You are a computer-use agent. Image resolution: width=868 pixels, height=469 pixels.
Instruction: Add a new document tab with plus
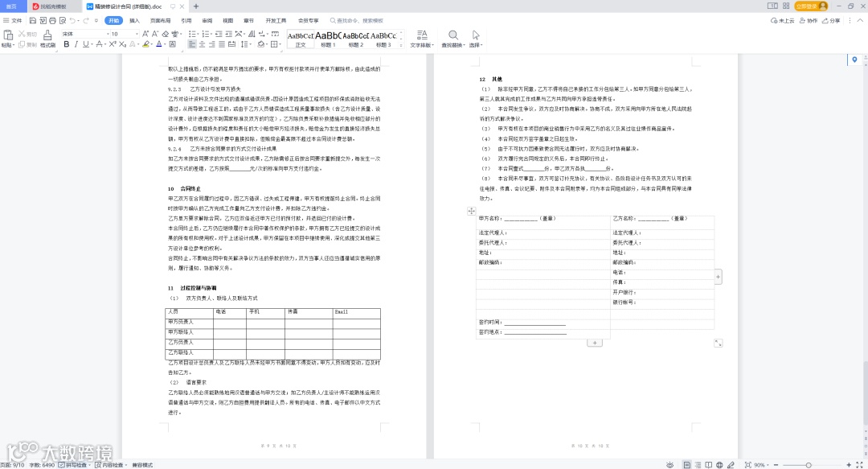point(196,6)
